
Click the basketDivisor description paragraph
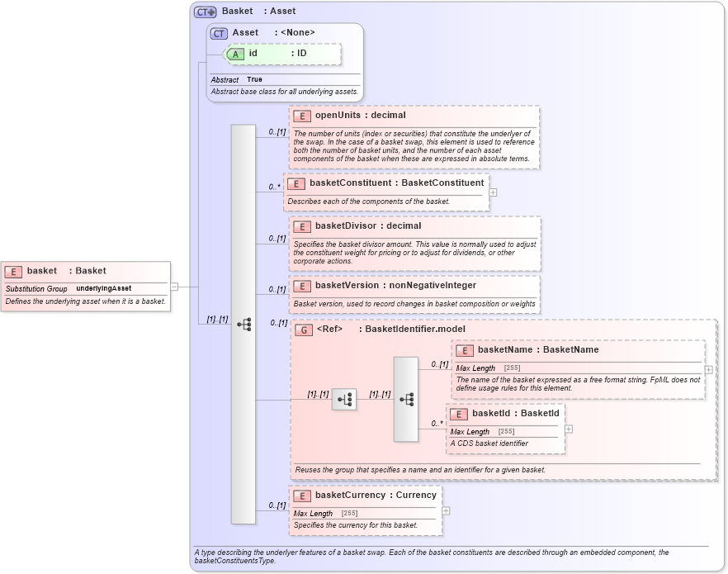coord(415,253)
